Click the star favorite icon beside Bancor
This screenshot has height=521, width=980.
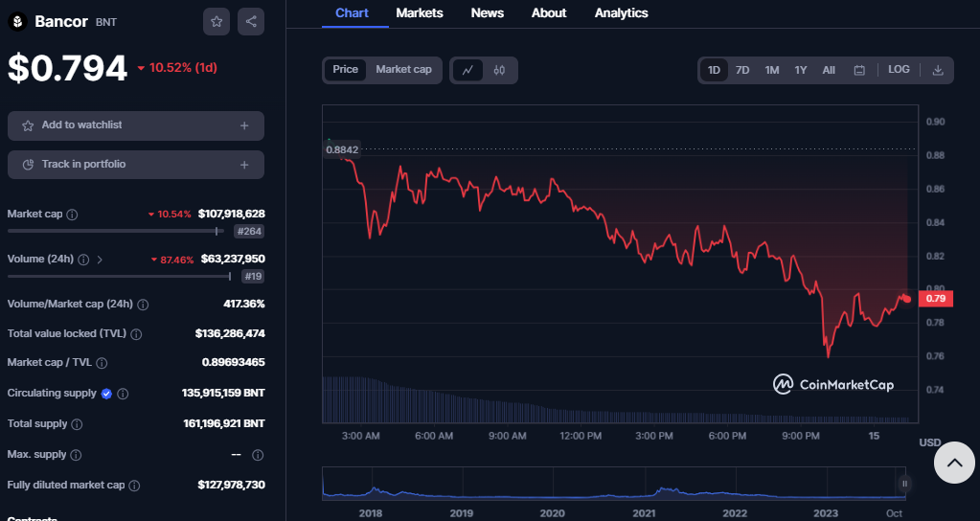click(x=217, y=21)
